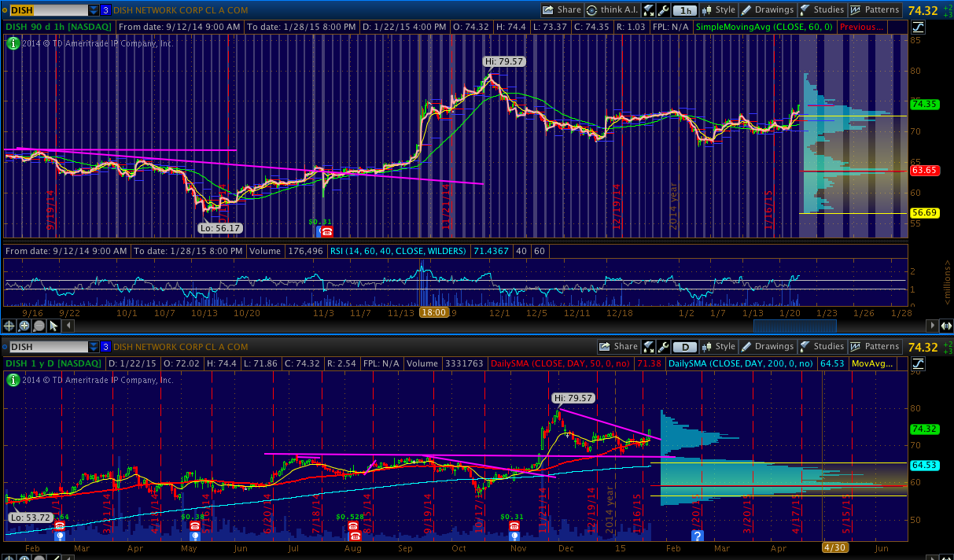This screenshot has height=560, width=954.
Task: Click the green info icon in lower chart
Action: point(13,380)
